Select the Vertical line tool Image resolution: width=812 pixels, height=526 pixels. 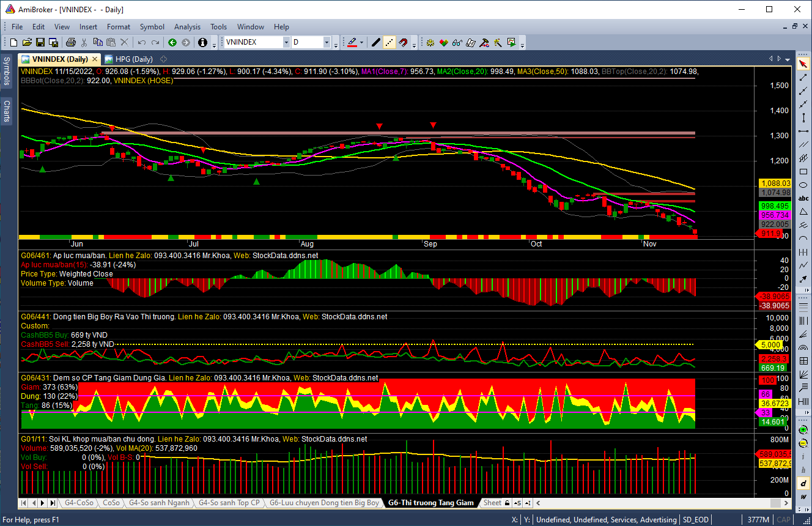coord(803,117)
